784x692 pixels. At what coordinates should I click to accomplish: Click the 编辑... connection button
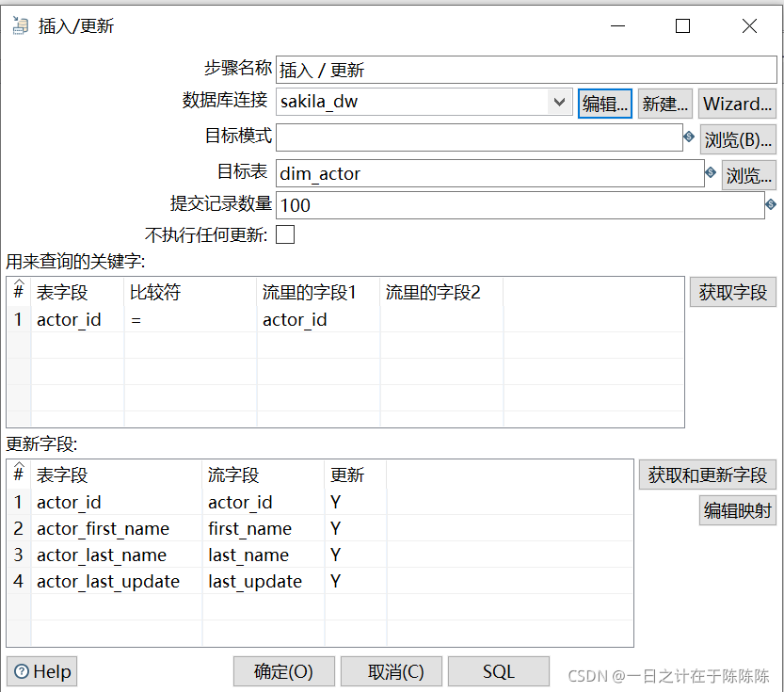click(x=604, y=104)
